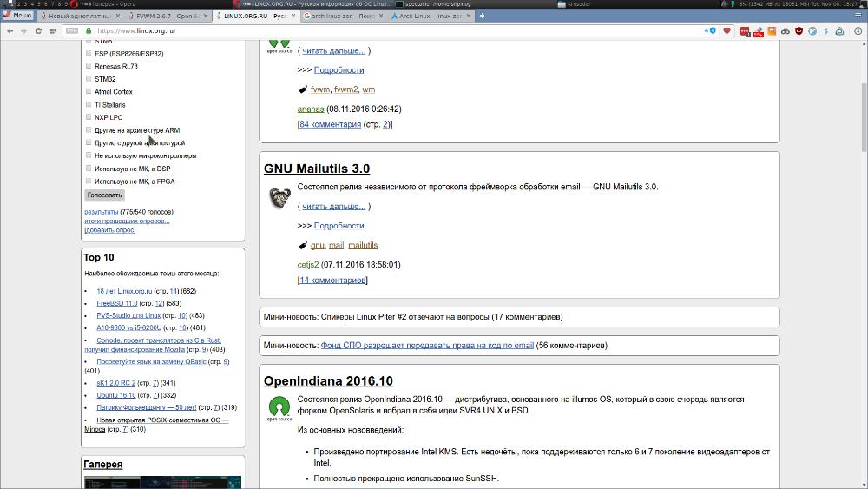Close the FVWM 2.6.7 tab

[x=206, y=16]
